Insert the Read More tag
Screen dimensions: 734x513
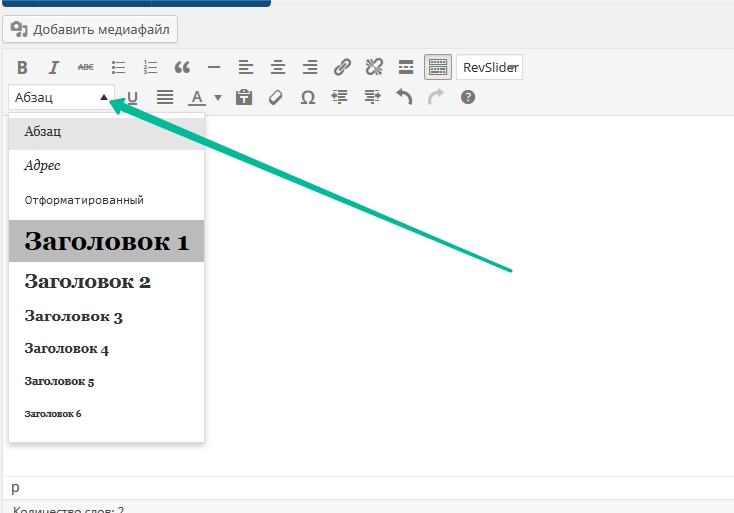[x=406, y=68]
